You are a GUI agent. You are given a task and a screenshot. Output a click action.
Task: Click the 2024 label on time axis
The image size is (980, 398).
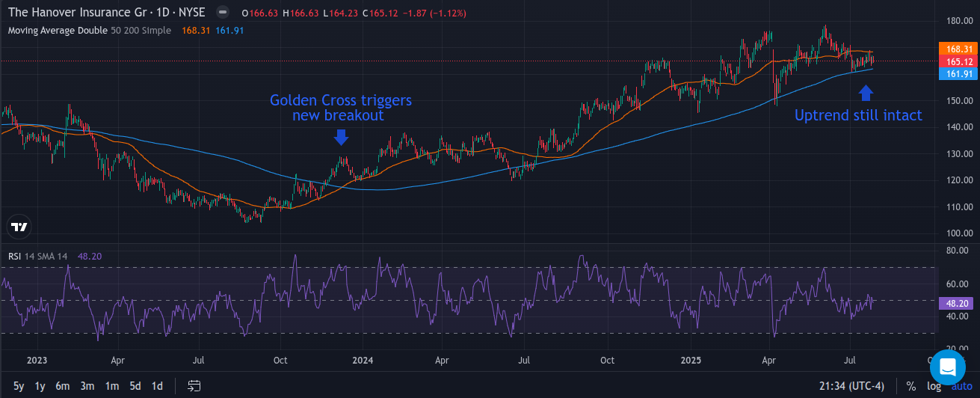pos(363,360)
